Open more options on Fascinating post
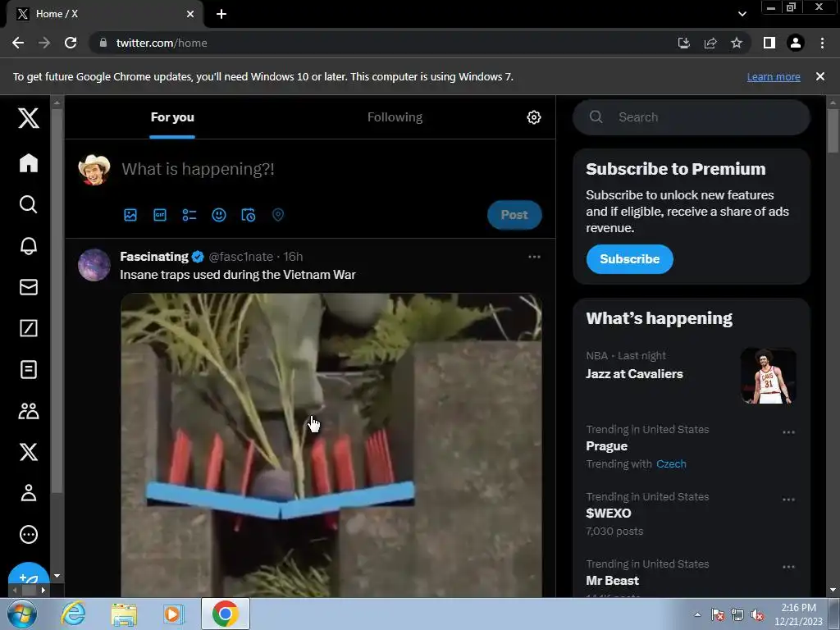 [534, 257]
